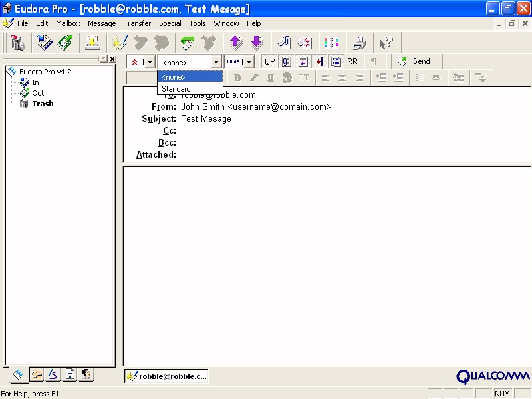
Task: Click inside the empty message body area
Action: pos(327,267)
